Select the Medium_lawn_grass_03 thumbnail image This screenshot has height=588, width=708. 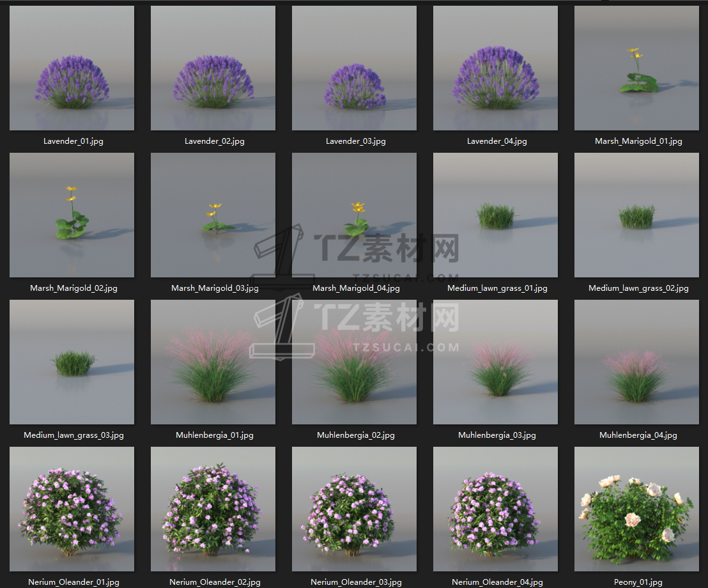[72, 362]
